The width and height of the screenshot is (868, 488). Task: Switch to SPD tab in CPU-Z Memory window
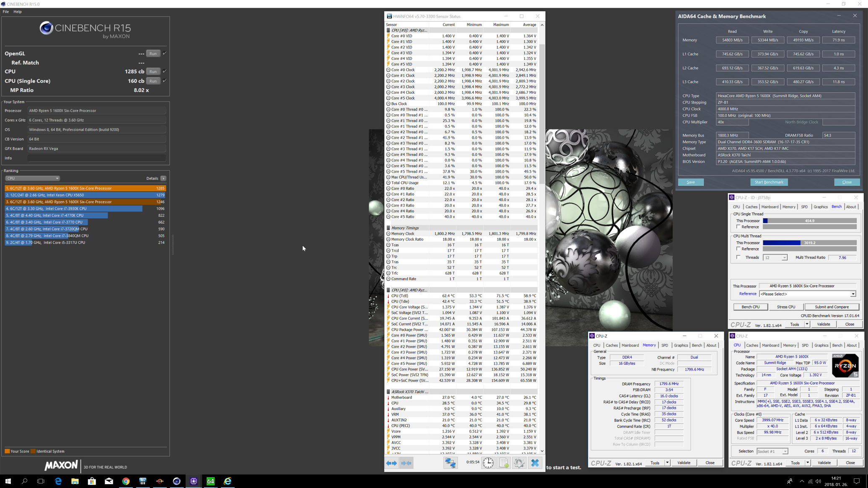[x=665, y=346]
